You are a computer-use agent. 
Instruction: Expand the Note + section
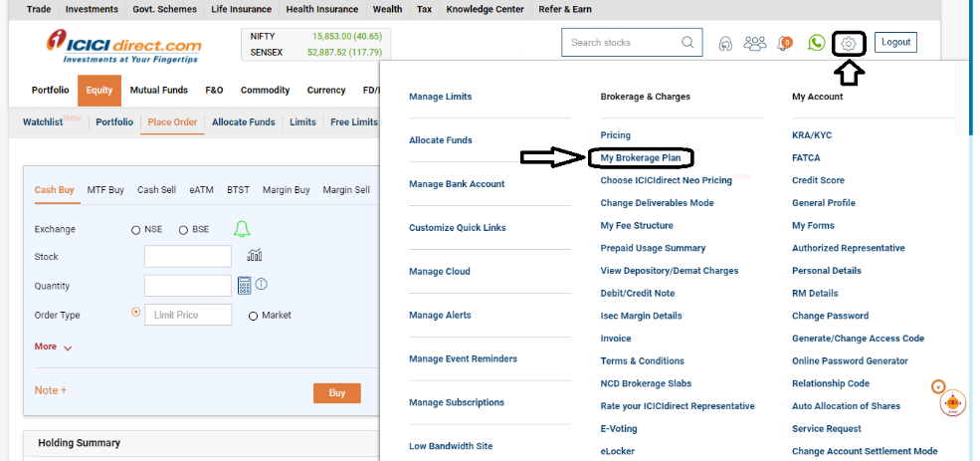[51, 390]
